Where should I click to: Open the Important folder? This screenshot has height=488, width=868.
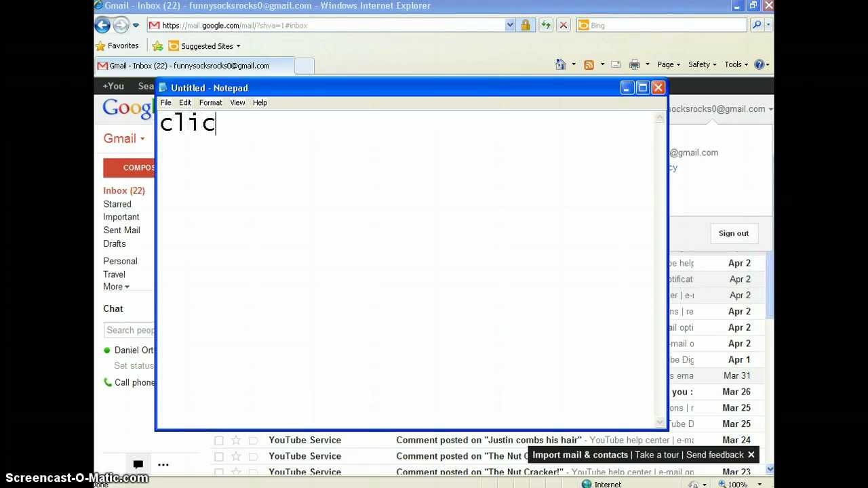[x=121, y=217]
